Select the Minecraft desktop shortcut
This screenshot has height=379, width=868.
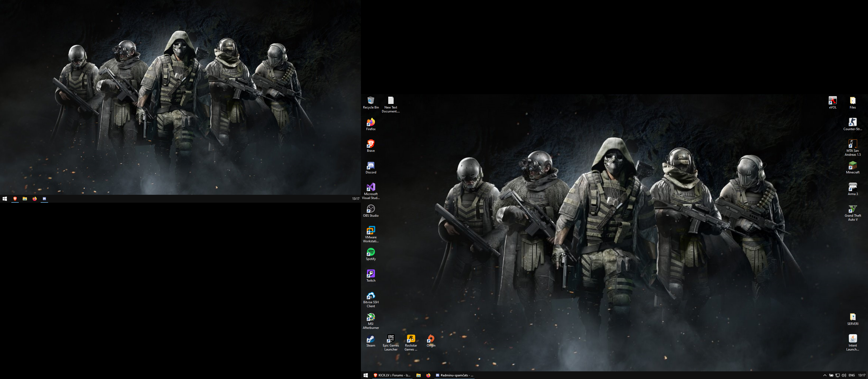(852, 168)
